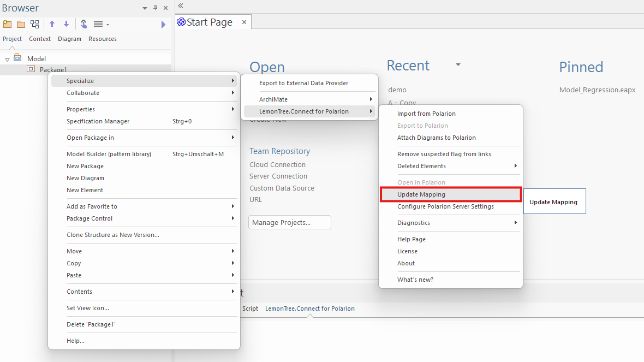Screen dimensions: 644x362
Task: Click the open folder icon in Browser toolbar
Action: 21,24
